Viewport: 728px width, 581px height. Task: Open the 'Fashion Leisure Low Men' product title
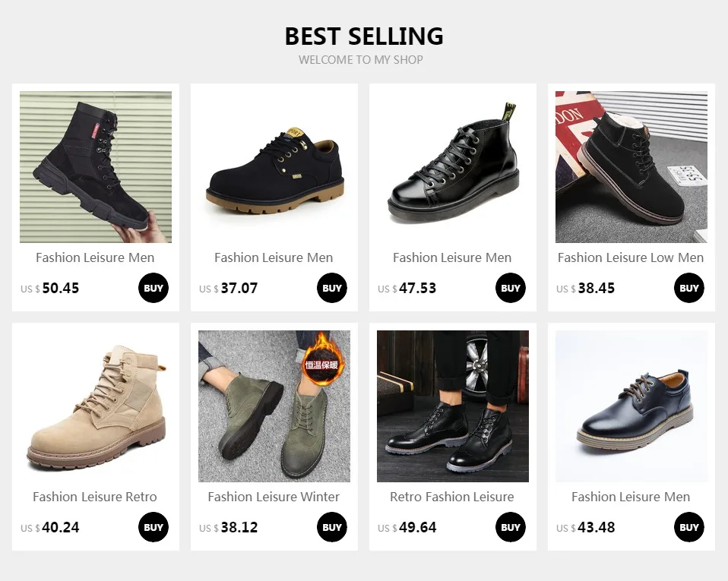[631, 257]
